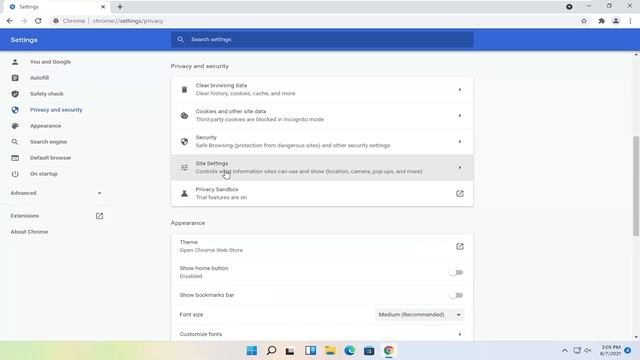Toggle Show home button

456,272
